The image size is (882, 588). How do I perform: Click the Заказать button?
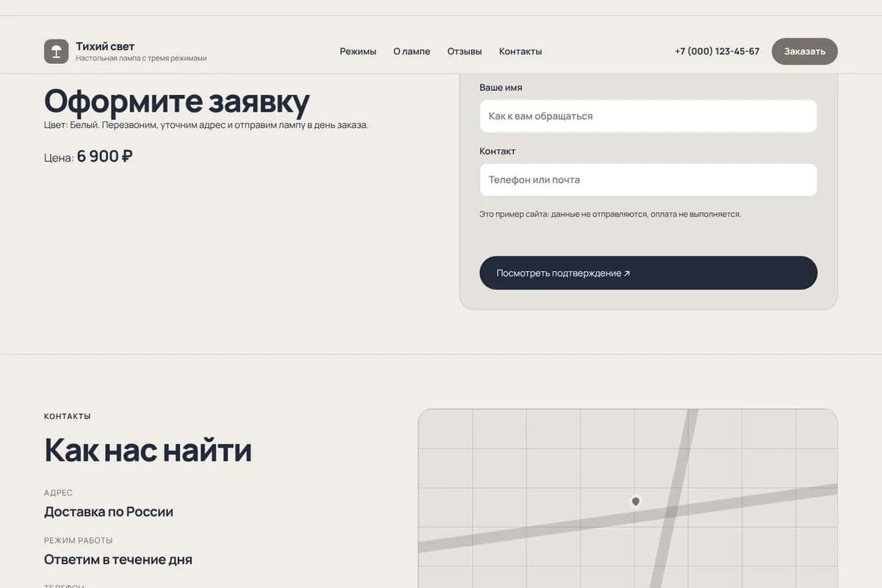805,51
